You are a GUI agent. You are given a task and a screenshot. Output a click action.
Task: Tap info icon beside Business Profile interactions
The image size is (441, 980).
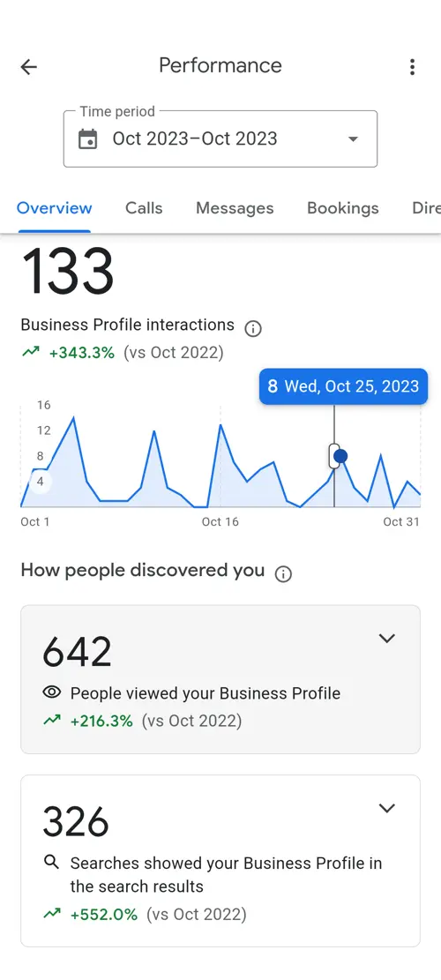[252, 328]
